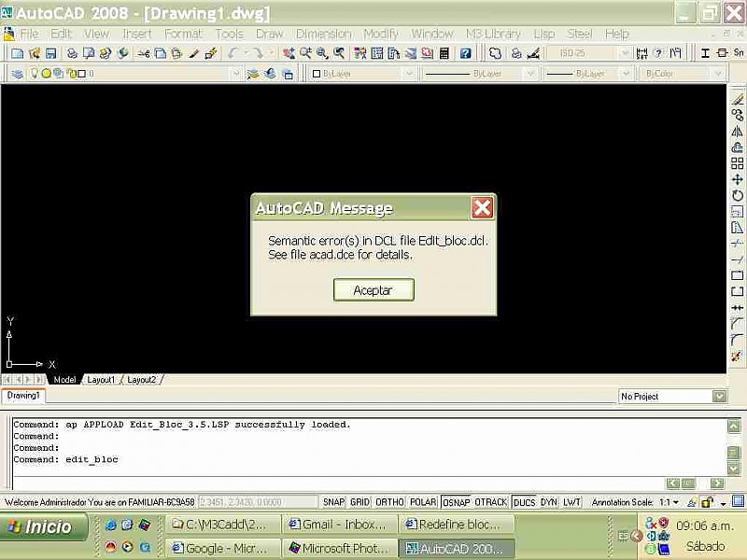Expand the ByLayer color control dropdown

pyautogui.click(x=408, y=74)
